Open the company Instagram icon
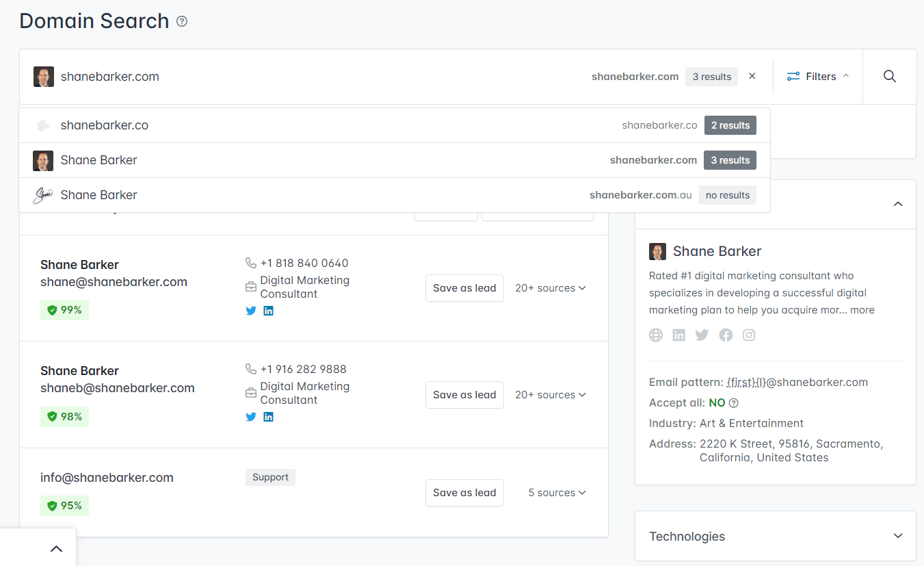The width and height of the screenshot is (924, 566). tap(749, 335)
